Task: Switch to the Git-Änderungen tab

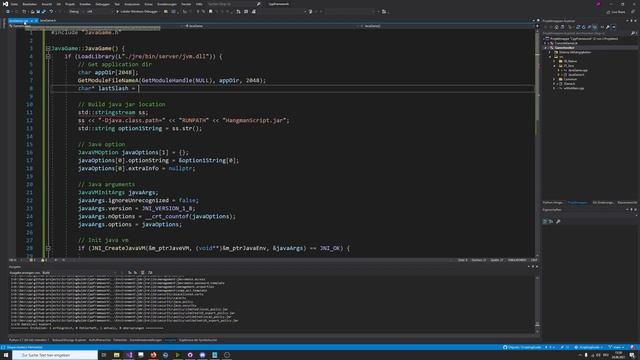Action: tap(602, 202)
